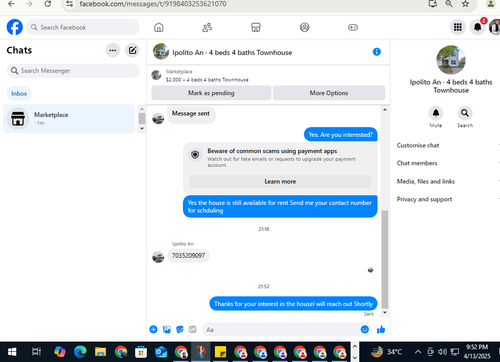Viewport: 500px width, 362px height.
Task: Choose a GIF from composer
Action: (x=192, y=330)
